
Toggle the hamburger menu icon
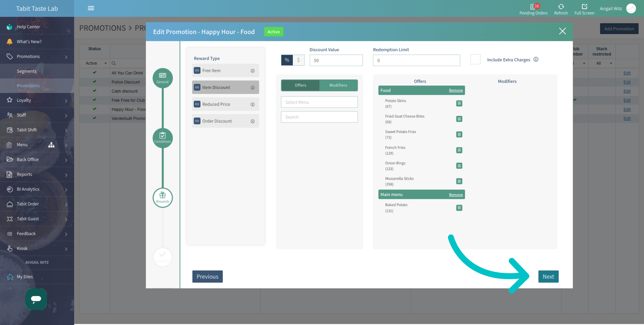[x=91, y=8]
